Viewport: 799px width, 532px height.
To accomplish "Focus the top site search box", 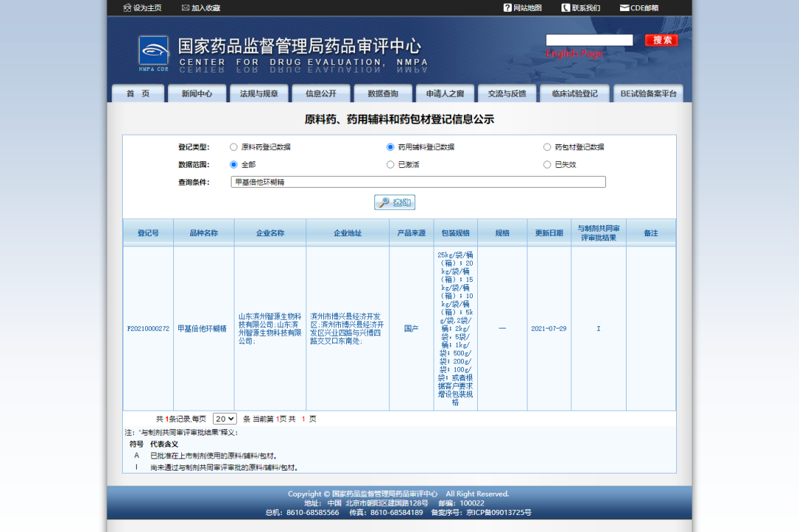I will tap(589, 41).
